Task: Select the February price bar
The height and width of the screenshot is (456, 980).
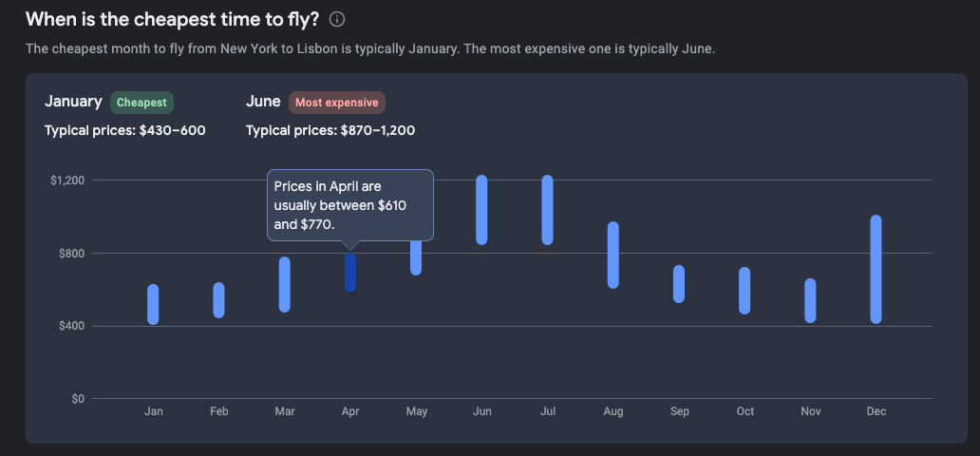Action: click(218, 300)
